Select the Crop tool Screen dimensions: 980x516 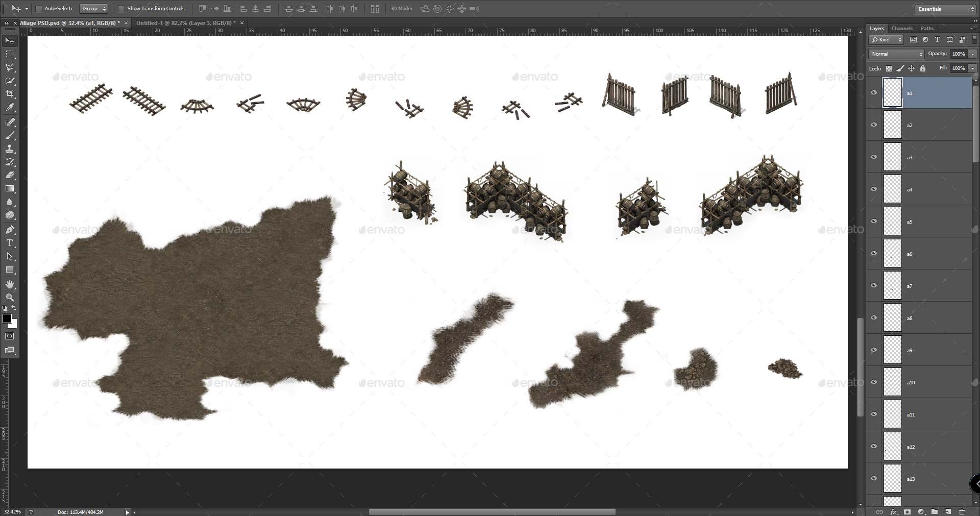pos(10,93)
